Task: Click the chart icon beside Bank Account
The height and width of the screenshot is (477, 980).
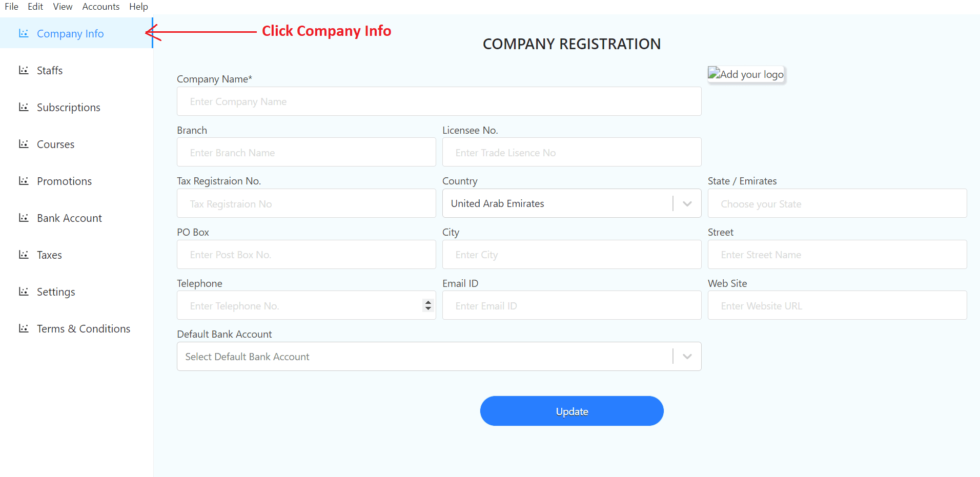Action: click(24, 218)
